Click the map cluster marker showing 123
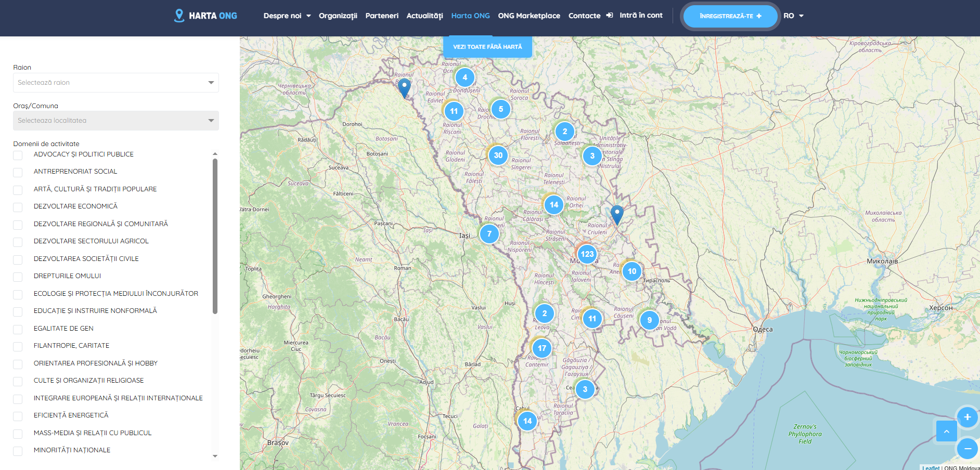 [587, 254]
